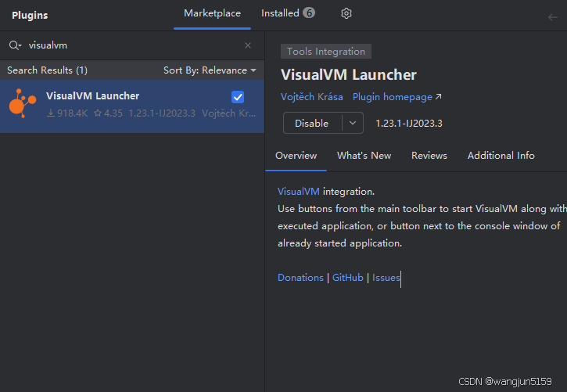Image resolution: width=567 pixels, height=392 pixels.
Task: Click the download count 918.4K
Action: point(67,113)
